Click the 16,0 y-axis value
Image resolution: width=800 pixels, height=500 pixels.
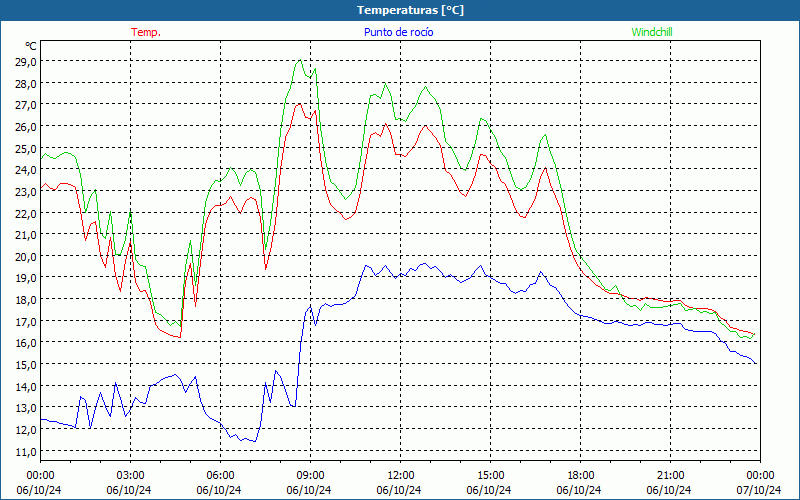pos(26,343)
